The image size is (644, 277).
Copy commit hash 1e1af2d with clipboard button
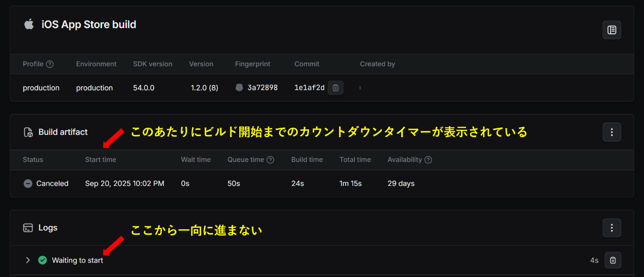[335, 87]
